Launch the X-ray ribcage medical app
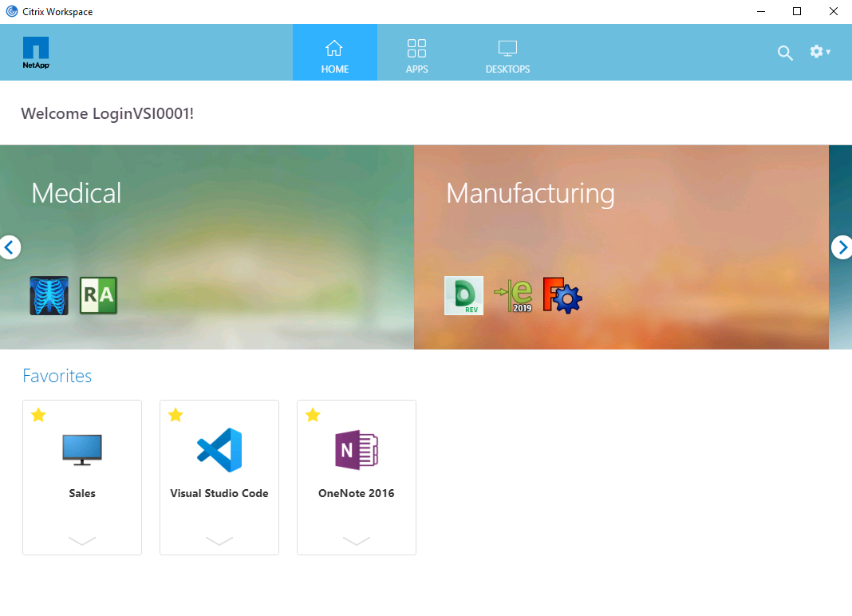 click(x=49, y=295)
